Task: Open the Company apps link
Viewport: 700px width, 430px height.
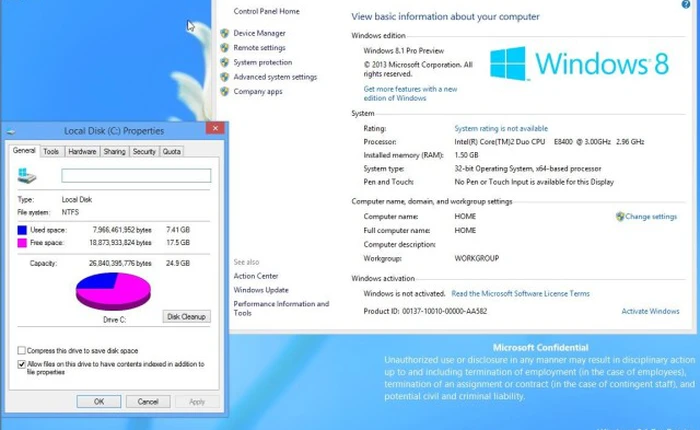Action: pos(258,92)
